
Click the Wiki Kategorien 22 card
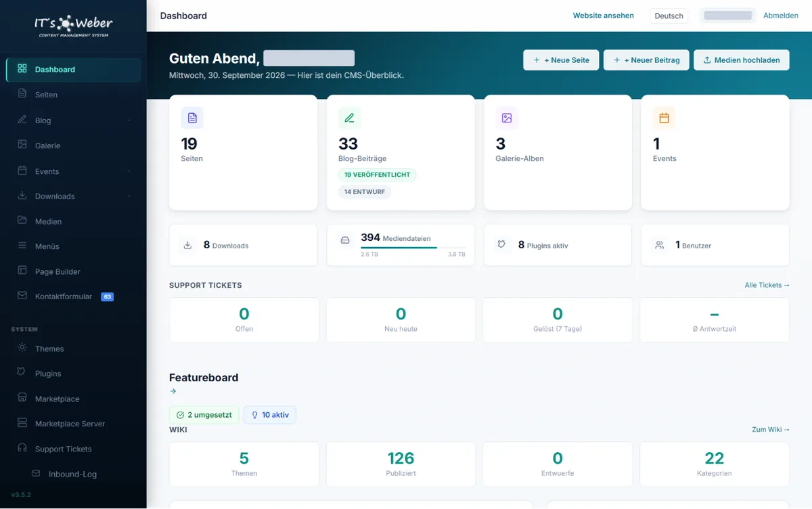pos(715,464)
